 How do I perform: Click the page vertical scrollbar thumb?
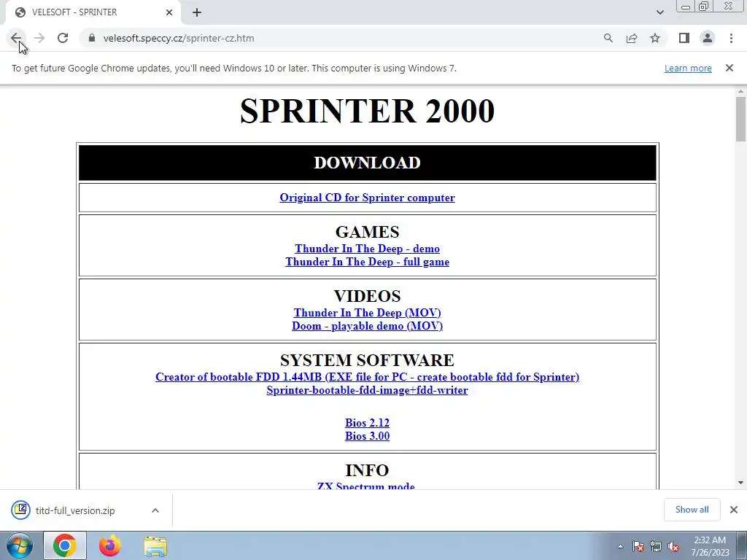click(x=740, y=119)
